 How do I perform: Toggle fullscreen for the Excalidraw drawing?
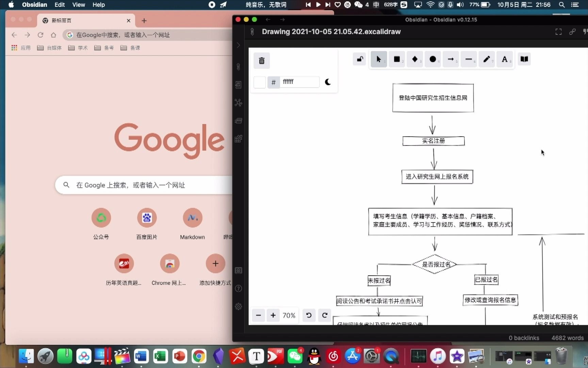(558, 32)
